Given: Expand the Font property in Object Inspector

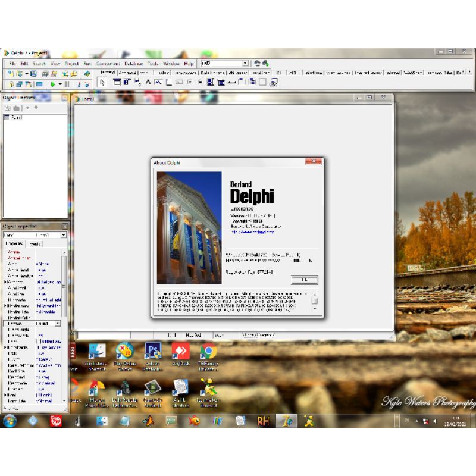Looking at the screenshot, I should 5,394.
